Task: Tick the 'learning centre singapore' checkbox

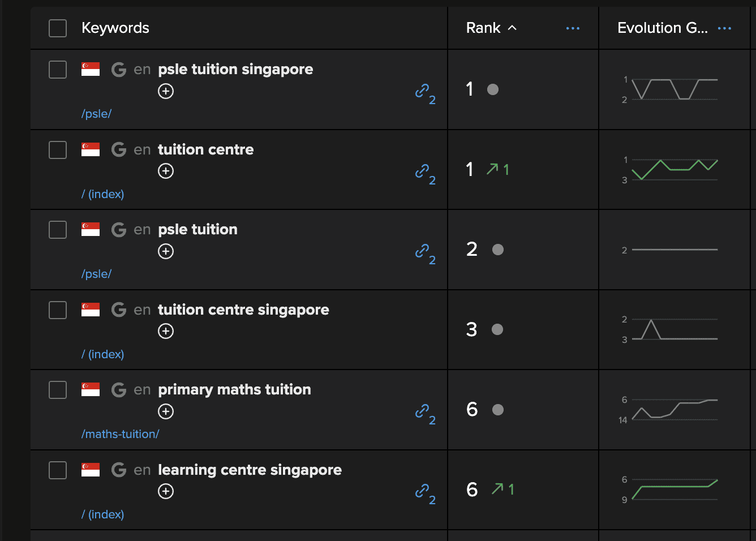Action: click(58, 470)
